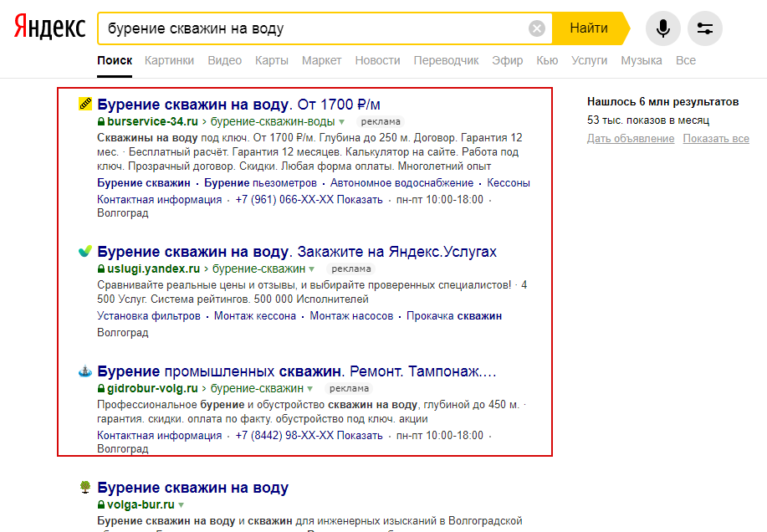Open the 'Кессоны' sitelink
The height and width of the screenshot is (532, 767).
point(509,183)
